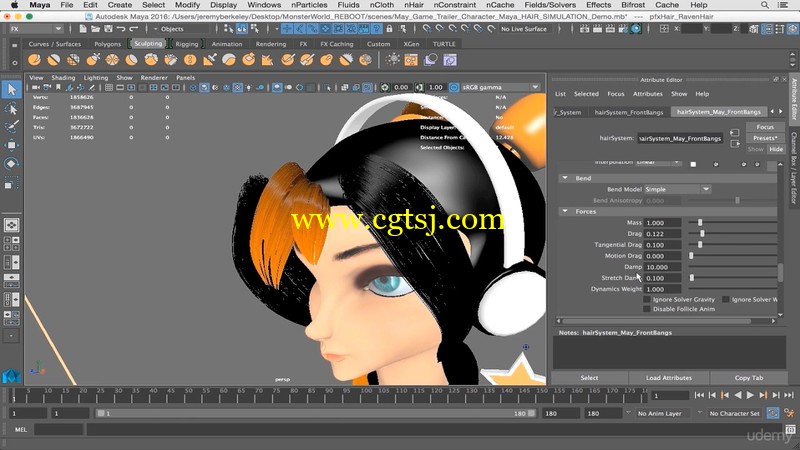The image size is (800, 450).
Task: Click the Undo arrow icon
Action: (x=121, y=29)
